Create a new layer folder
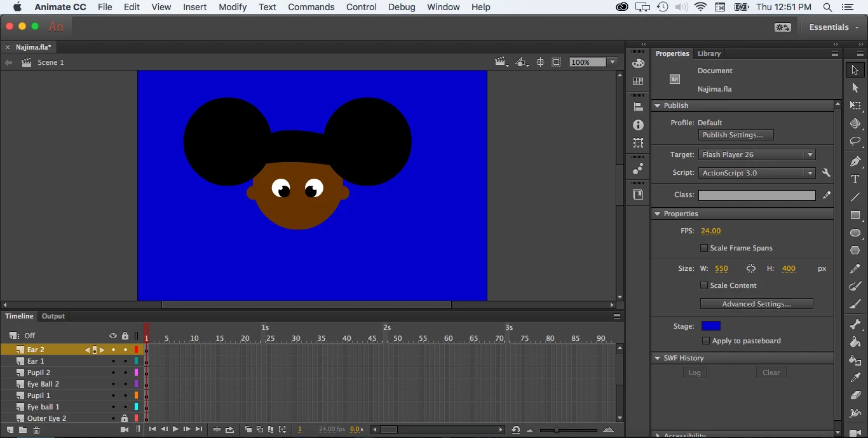This screenshot has height=438, width=868. click(23, 430)
